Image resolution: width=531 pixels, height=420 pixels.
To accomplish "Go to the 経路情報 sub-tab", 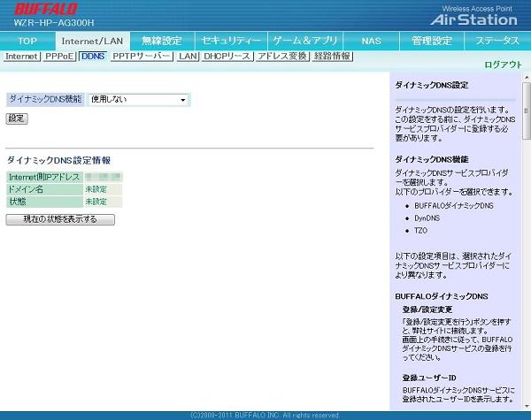I will (x=333, y=56).
